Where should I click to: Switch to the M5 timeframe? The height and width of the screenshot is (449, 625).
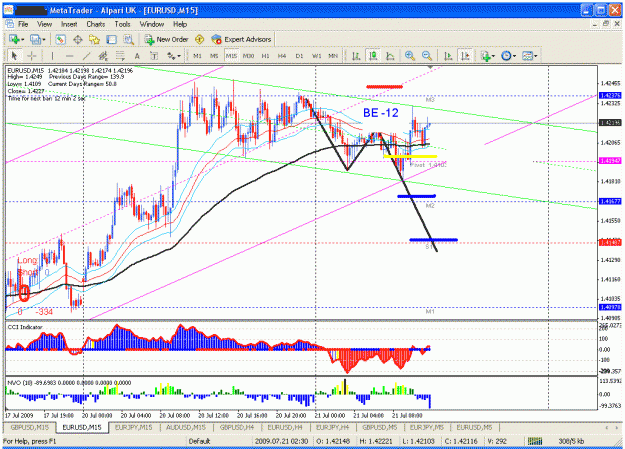click(214, 56)
